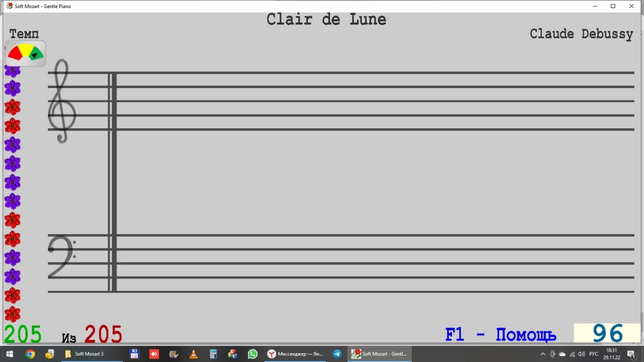Screen dimensions: 644x362
Task: Click the Soft Mozart icon in the title bar
Action: coord(9,6)
